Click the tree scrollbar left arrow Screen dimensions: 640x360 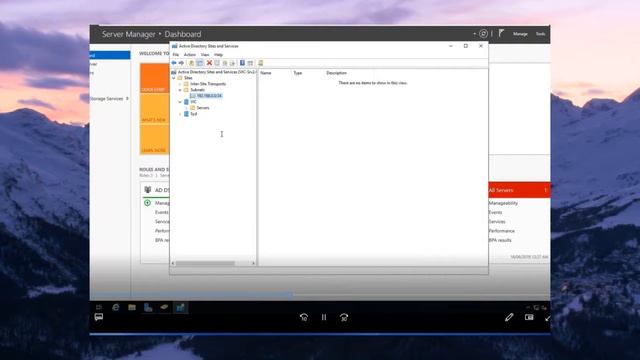(173, 263)
